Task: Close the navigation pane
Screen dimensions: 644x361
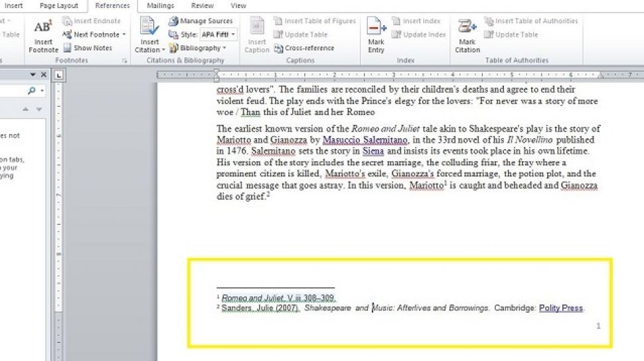Action: coord(44,75)
